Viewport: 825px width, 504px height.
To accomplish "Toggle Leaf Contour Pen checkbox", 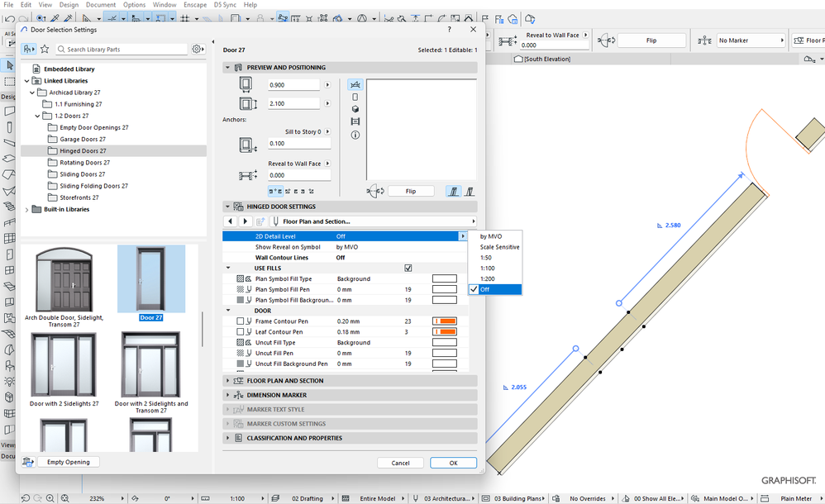I will coord(241,332).
